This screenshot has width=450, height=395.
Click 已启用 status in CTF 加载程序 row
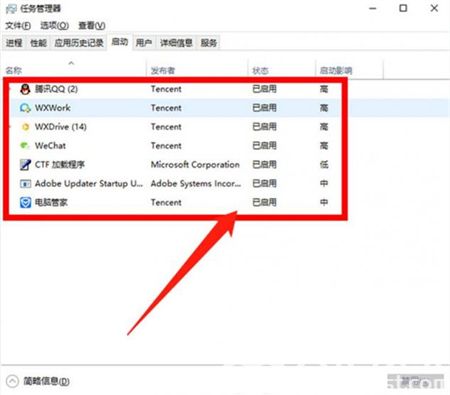click(x=264, y=165)
